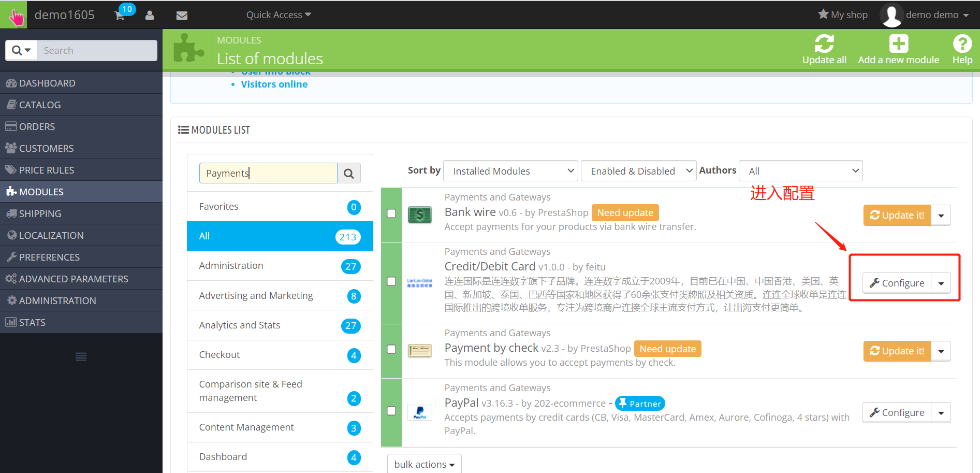Open the Customers sidebar menu

pos(81,148)
